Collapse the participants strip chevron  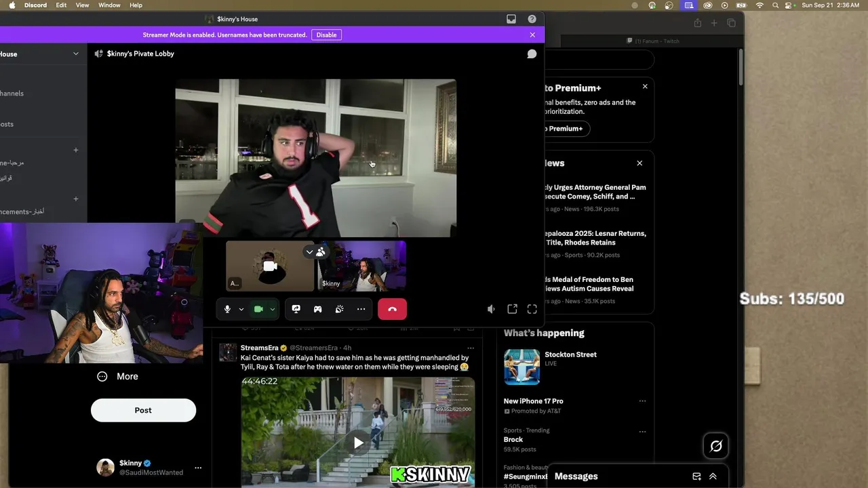pyautogui.click(x=309, y=252)
